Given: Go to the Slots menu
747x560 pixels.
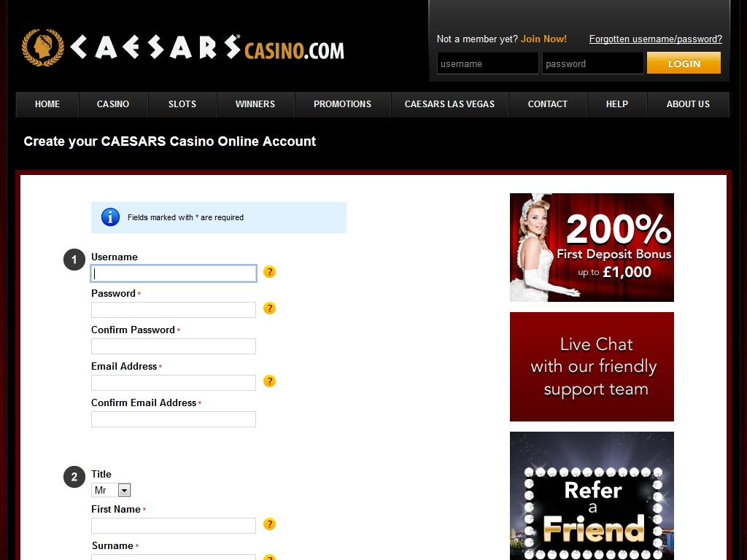Looking at the screenshot, I should [182, 104].
